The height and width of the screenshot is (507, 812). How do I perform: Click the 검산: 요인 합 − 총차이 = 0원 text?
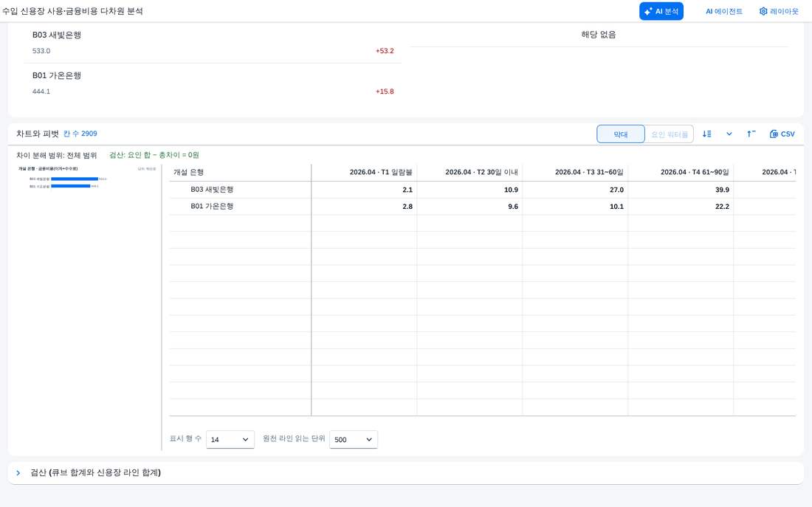tap(154, 155)
